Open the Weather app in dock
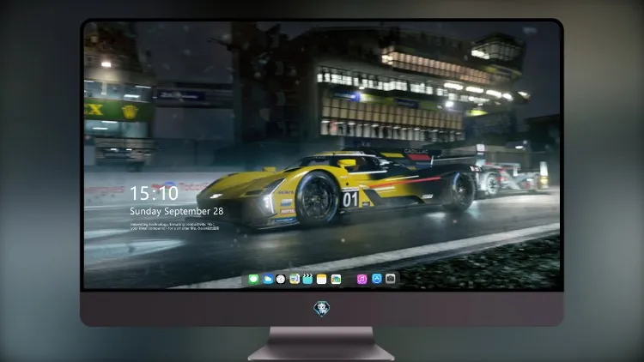The width and height of the screenshot is (644, 362). coord(267,279)
